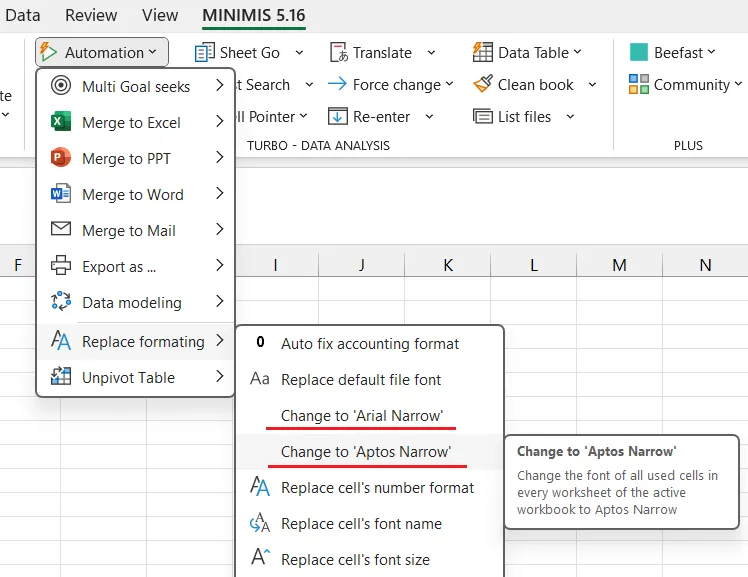Click the PowerPoint icon beside Merge to PPT
The width and height of the screenshot is (748, 577).
61,158
